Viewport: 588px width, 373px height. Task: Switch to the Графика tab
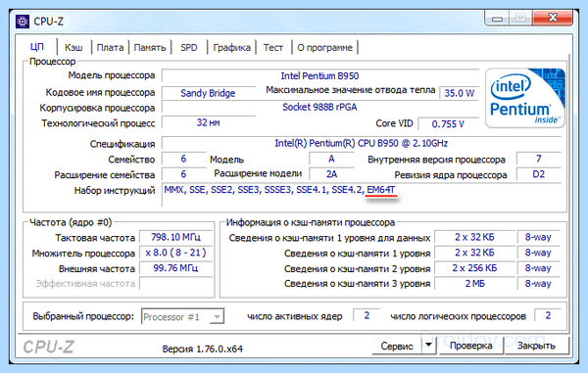coord(231,48)
